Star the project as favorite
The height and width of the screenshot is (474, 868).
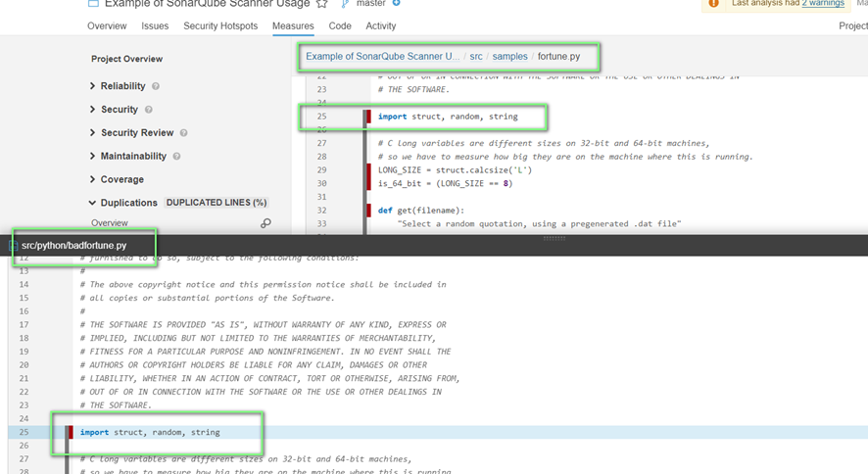point(321,3)
